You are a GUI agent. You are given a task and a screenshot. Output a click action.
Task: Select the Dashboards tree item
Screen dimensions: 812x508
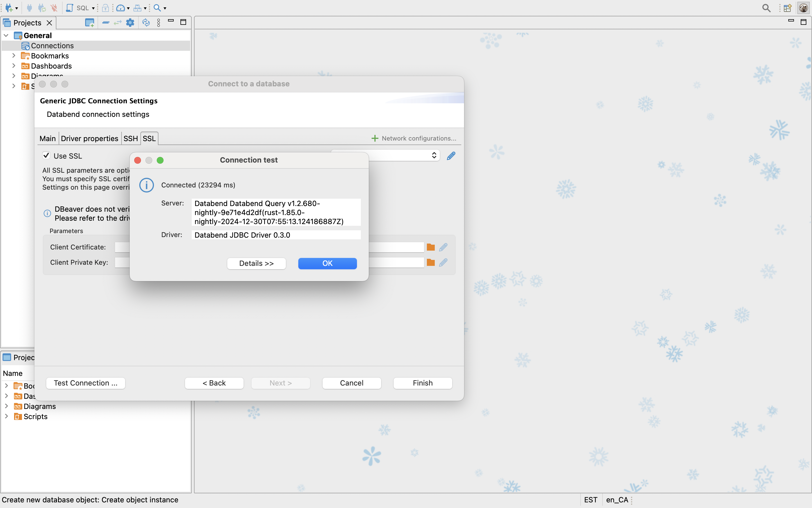(x=51, y=66)
